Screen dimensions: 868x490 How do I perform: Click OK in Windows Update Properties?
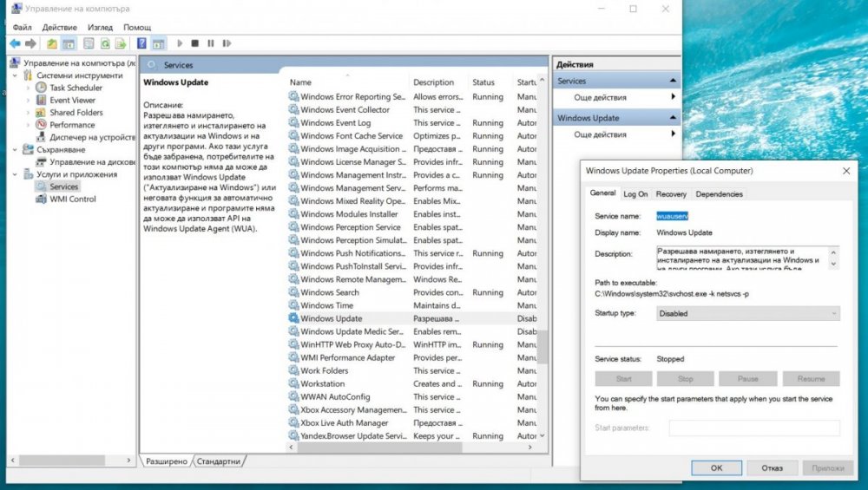click(716, 467)
